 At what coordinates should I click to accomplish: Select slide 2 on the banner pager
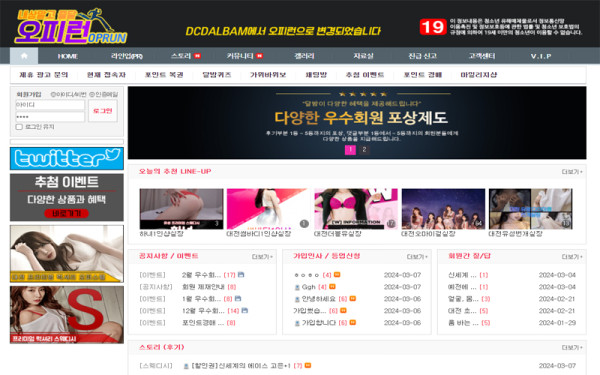coord(364,150)
